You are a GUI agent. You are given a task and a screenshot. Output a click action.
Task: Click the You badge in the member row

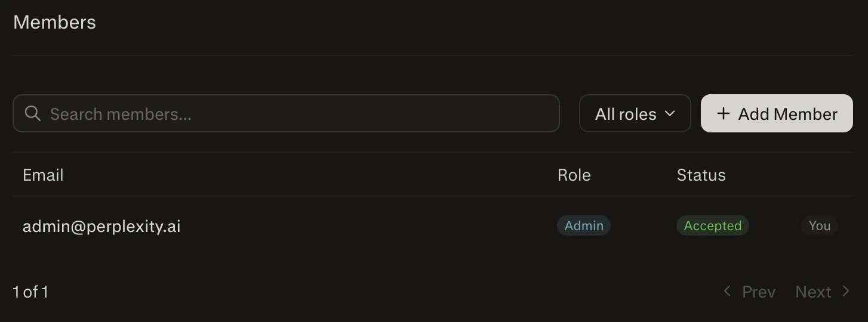(820, 225)
